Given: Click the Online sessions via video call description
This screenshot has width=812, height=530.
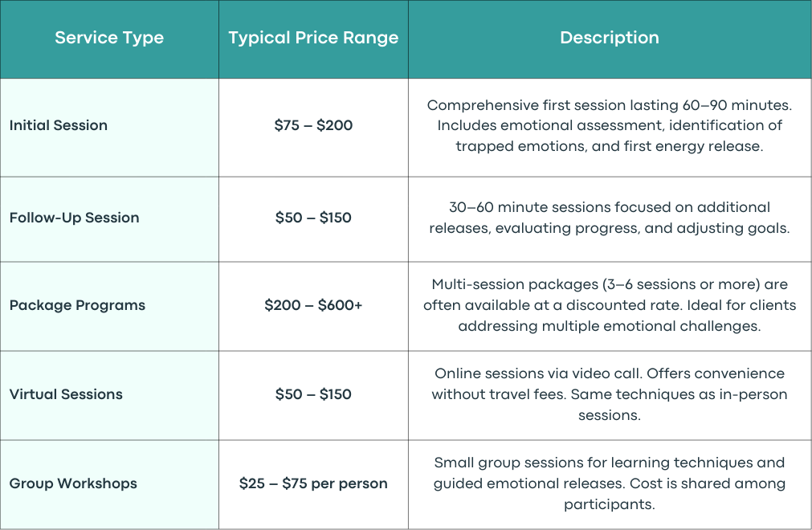Looking at the screenshot, I should tap(610, 394).
